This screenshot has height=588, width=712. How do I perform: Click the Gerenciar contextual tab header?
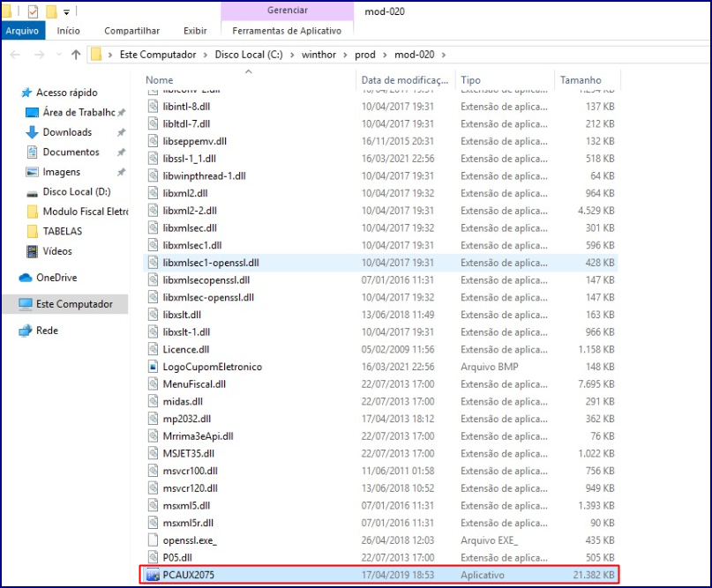[287, 11]
